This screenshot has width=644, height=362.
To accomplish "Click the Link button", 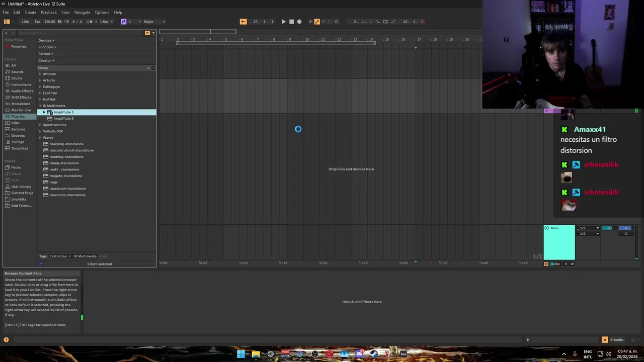I will click(25, 22).
